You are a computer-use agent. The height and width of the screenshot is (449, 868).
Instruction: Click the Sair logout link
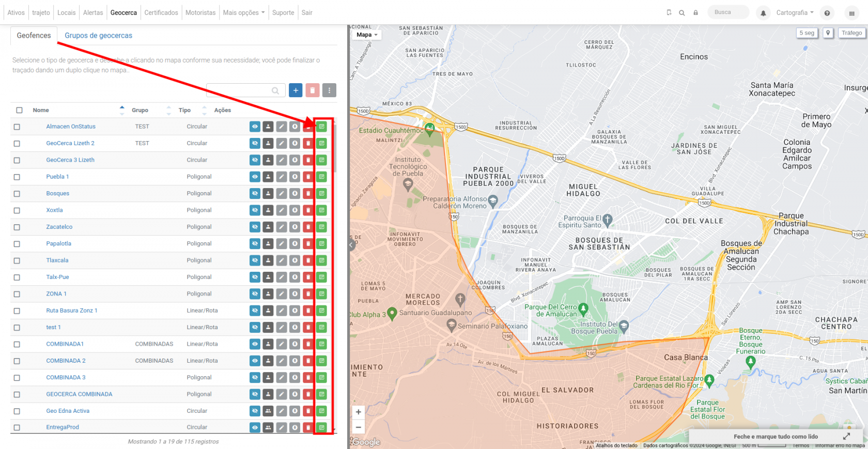(307, 13)
